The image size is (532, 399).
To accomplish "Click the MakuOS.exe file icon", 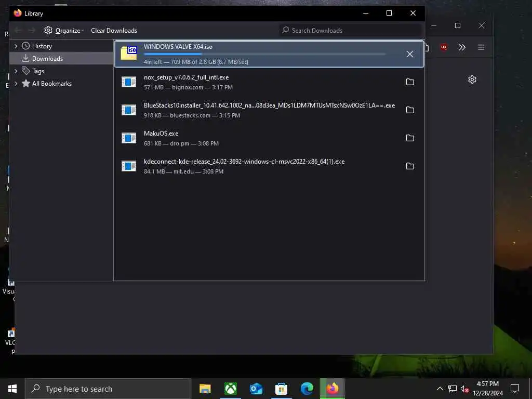I will (129, 138).
